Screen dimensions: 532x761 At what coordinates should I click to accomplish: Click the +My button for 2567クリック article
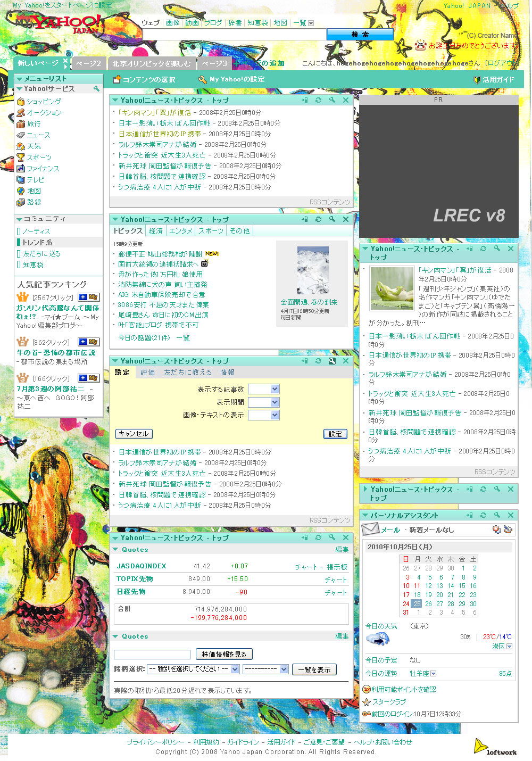(88, 297)
